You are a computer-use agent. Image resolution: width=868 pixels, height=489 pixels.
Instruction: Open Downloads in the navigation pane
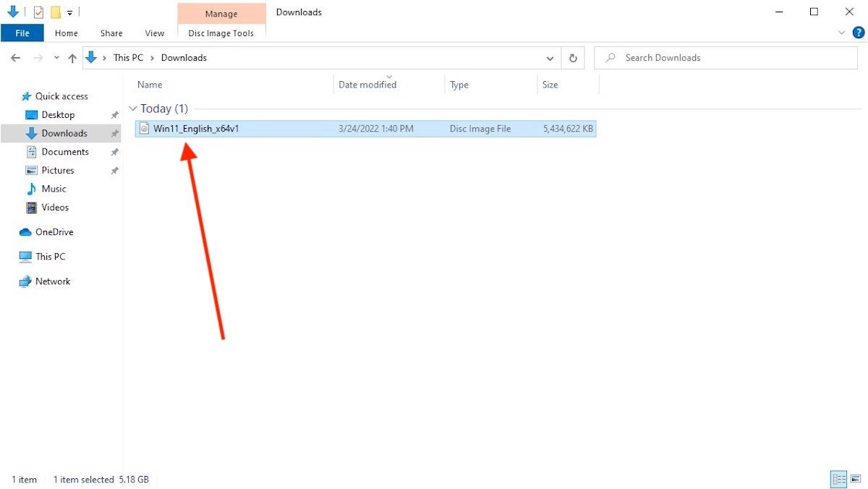[64, 133]
